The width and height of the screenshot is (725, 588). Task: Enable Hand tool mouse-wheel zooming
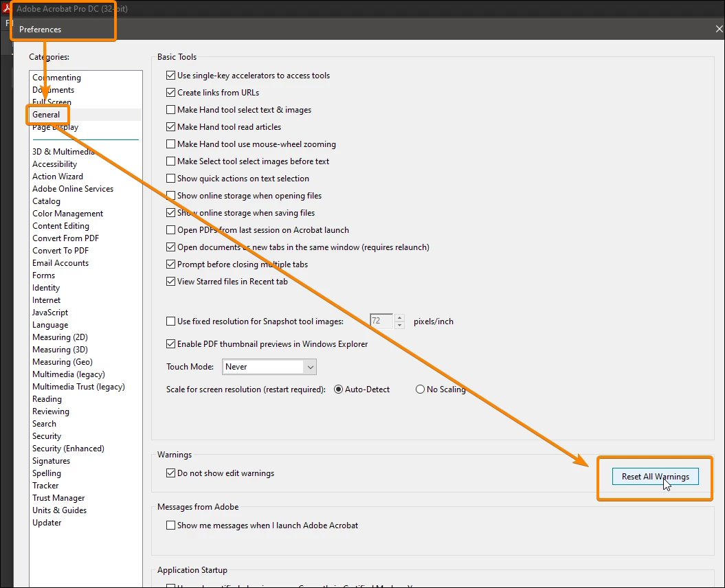click(x=170, y=144)
